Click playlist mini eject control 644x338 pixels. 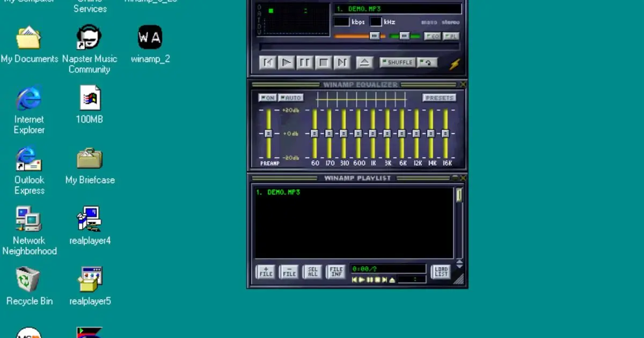coord(392,280)
